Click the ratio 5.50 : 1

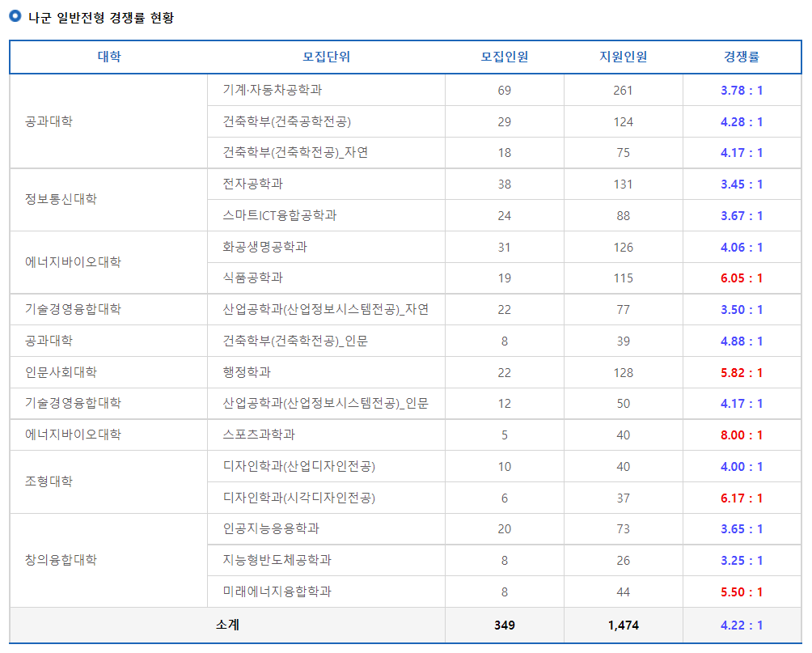click(x=742, y=592)
